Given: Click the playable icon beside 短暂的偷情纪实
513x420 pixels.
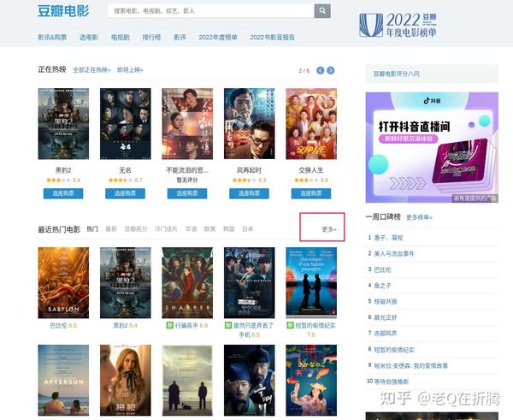Looking at the screenshot, I should 290,325.
